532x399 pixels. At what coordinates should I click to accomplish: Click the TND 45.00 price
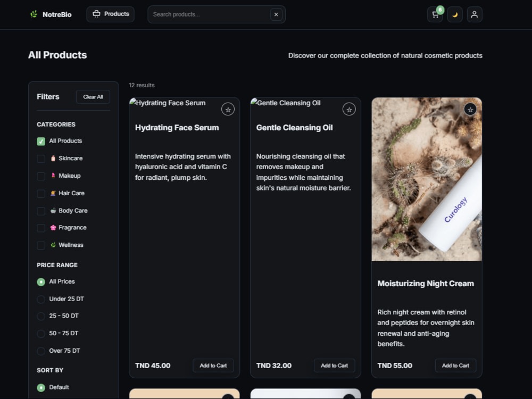[153, 365]
